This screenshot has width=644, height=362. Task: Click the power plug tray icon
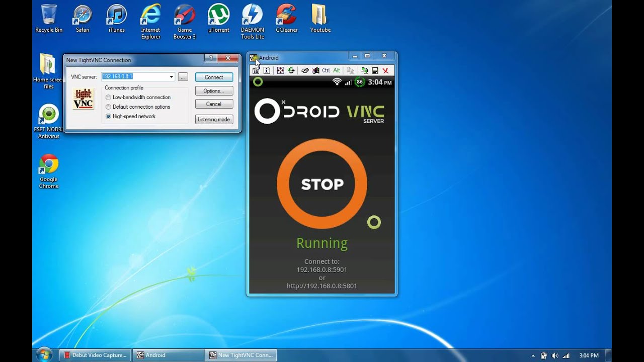544,355
